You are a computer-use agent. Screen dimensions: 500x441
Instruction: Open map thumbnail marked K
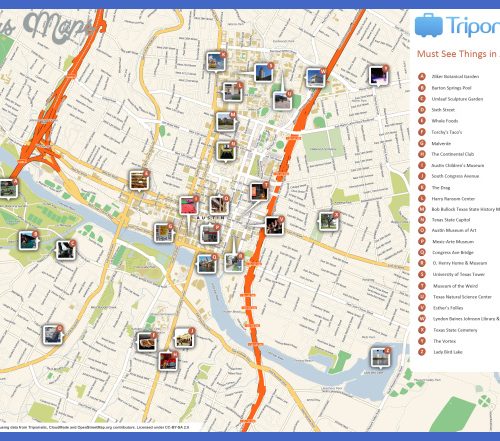(x=216, y=62)
